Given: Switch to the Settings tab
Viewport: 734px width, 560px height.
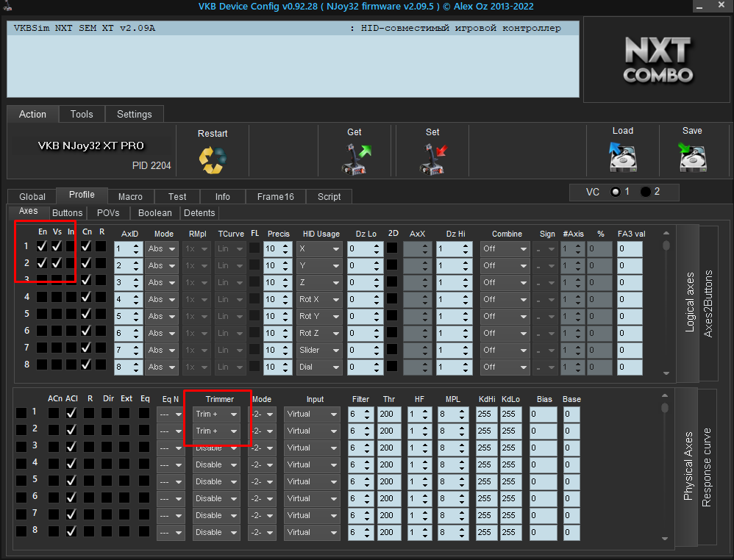Looking at the screenshot, I should 135,114.
